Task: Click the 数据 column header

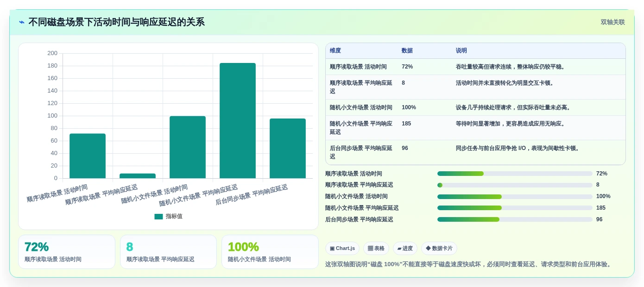Action: point(407,51)
